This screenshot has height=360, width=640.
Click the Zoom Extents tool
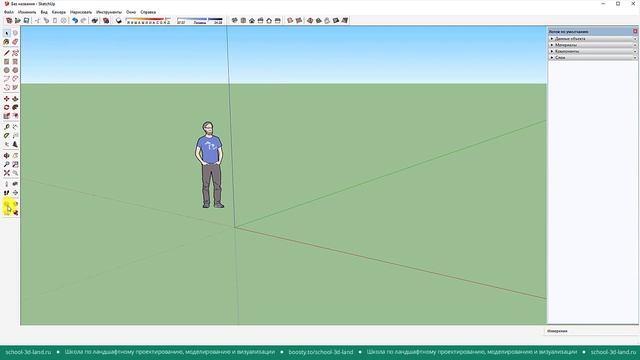point(7,173)
